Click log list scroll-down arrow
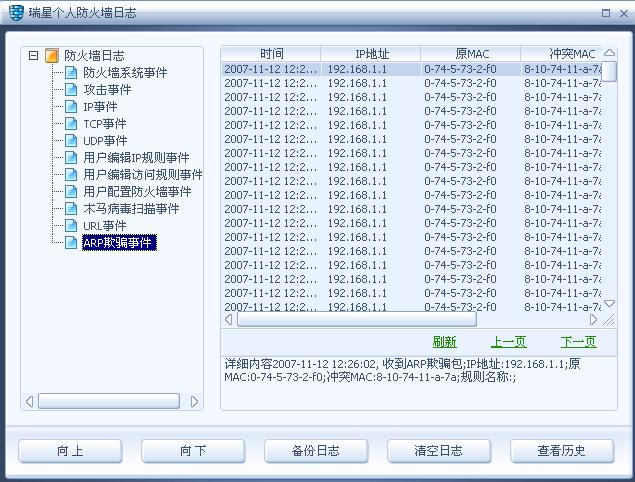Viewport: 635px width, 482px height. (609, 303)
